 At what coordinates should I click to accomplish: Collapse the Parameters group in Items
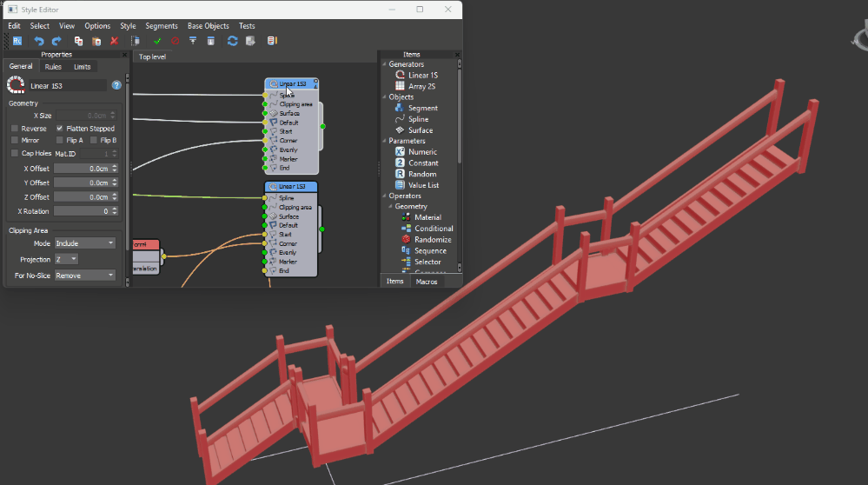[x=383, y=141]
